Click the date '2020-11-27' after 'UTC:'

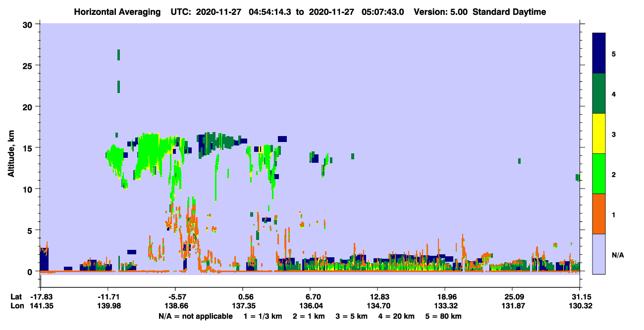pos(217,12)
